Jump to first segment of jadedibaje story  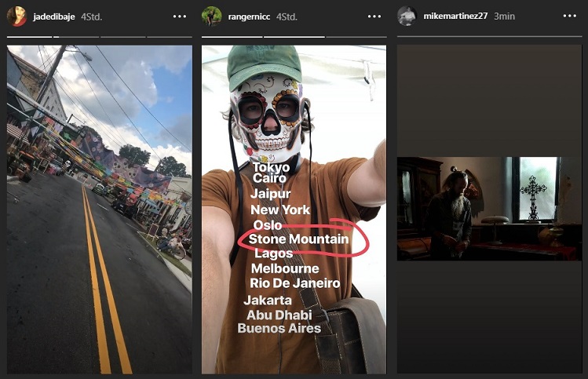click(x=30, y=37)
